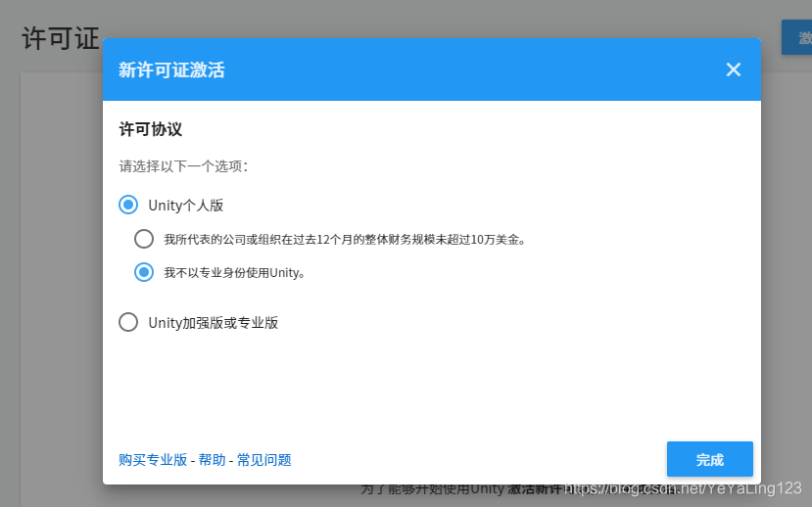
Task: Click the 完成 button
Action: click(709, 459)
